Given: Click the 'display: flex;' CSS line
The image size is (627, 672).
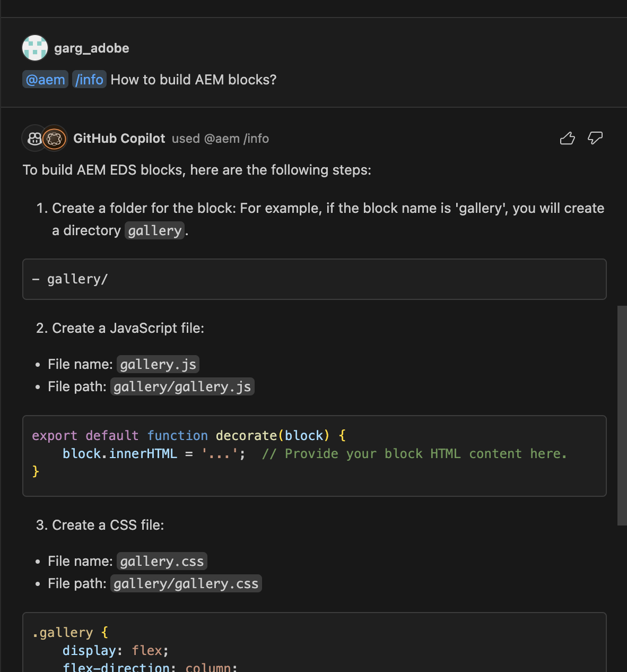Looking at the screenshot, I should pyautogui.click(x=116, y=651).
